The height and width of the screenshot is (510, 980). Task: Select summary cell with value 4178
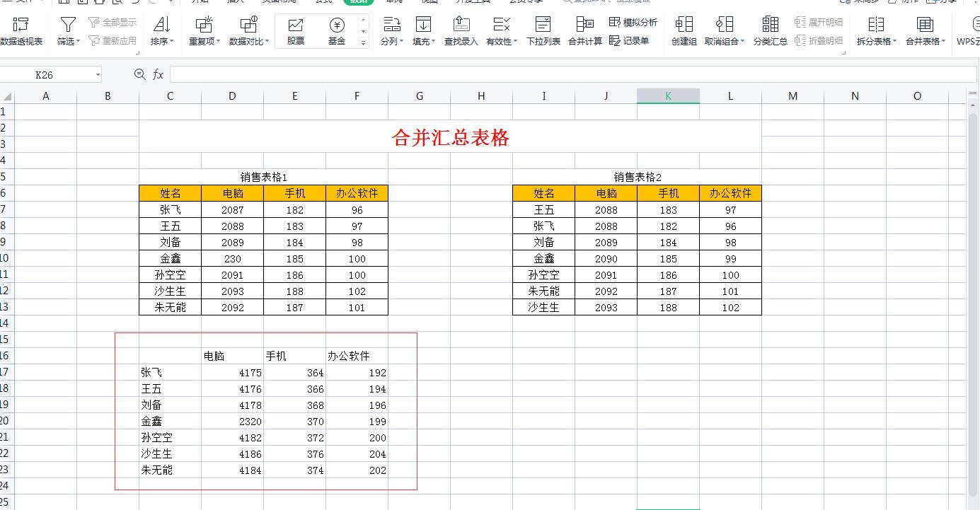tap(232, 405)
